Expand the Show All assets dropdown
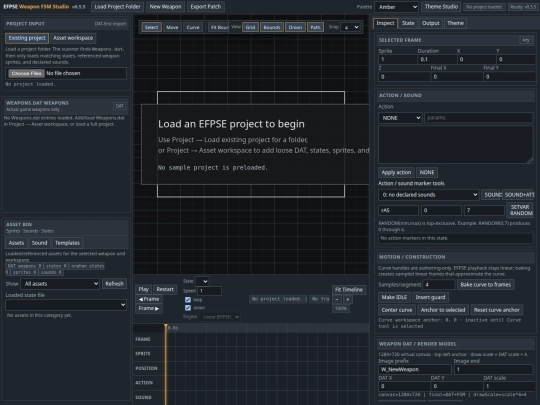 click(60, 284)
